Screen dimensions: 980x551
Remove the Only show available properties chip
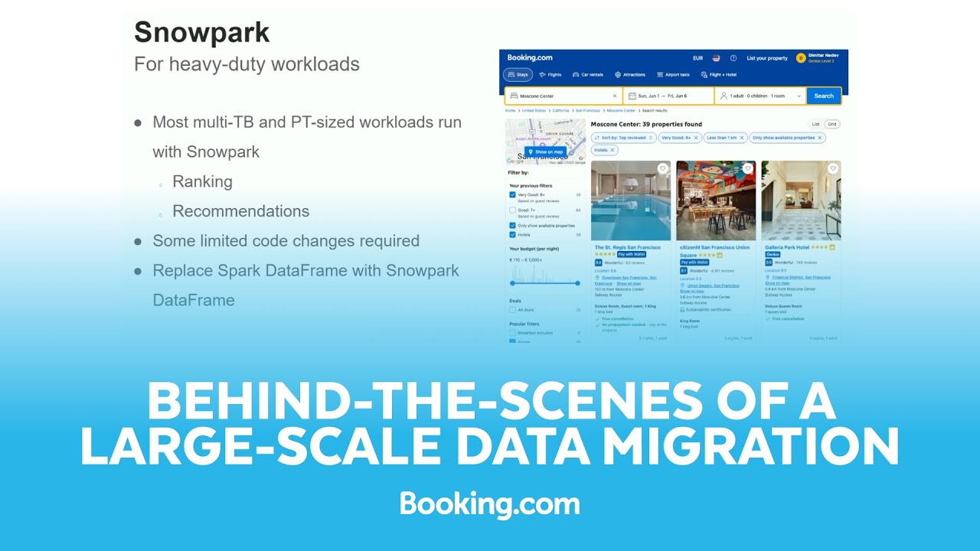tap(820, 138)
